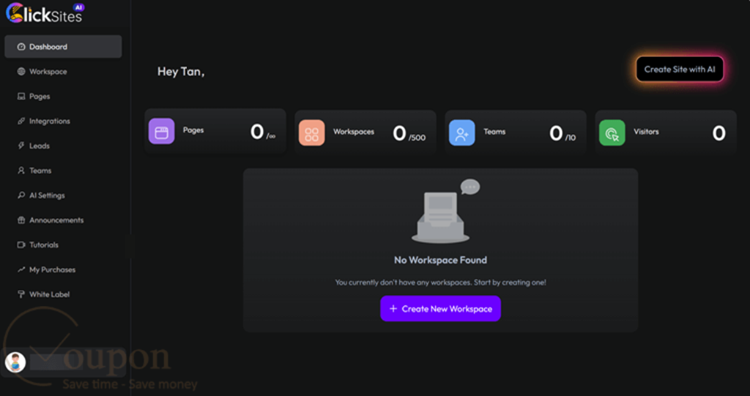Click the user avatar at sidebar bottom

[x=15, y=363]
